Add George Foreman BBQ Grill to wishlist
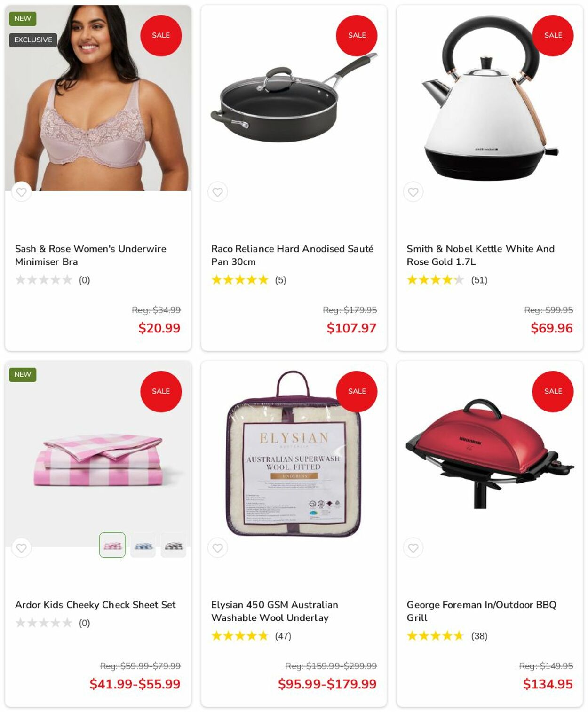Viewport: 588px width, 712px height. click(x=413, y=548)
